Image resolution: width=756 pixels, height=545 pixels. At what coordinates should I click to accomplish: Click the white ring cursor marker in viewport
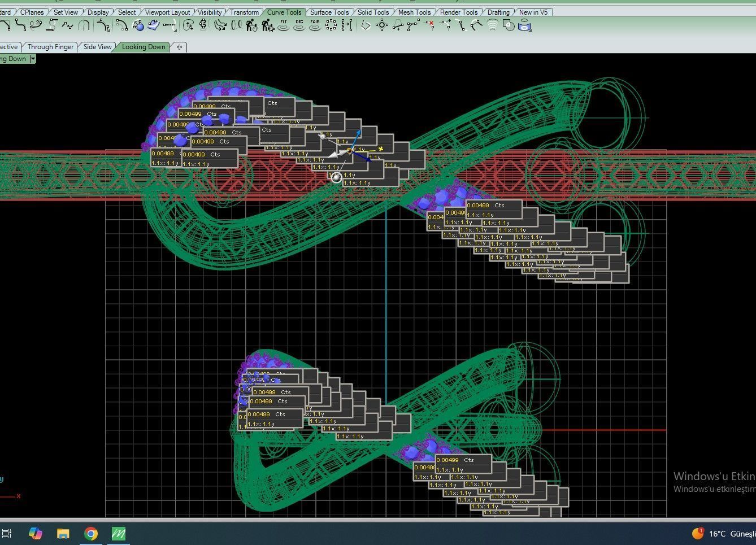tap(337, 178)
